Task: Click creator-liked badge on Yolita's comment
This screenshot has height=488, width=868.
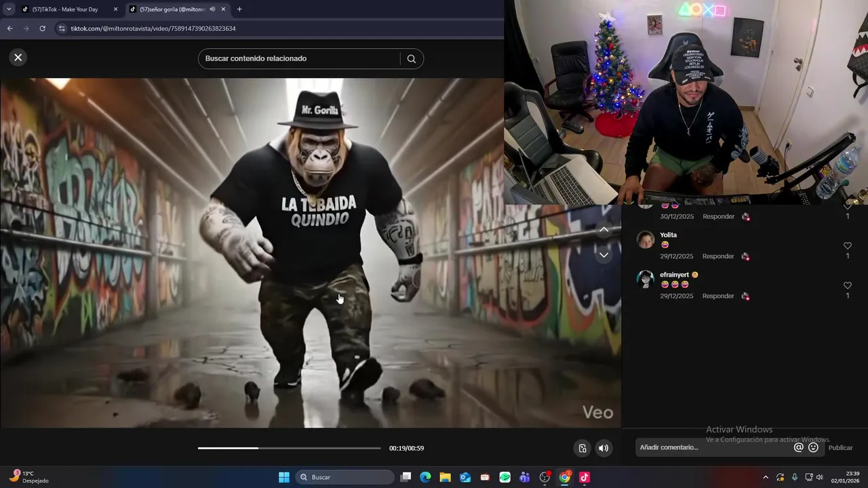Action: [x=745, y=256]
